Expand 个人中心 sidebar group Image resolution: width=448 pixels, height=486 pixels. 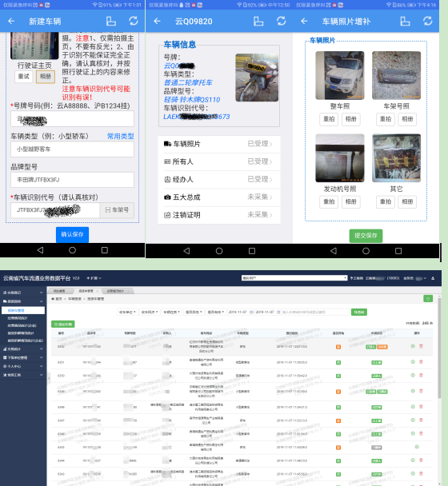click(23, 366)
